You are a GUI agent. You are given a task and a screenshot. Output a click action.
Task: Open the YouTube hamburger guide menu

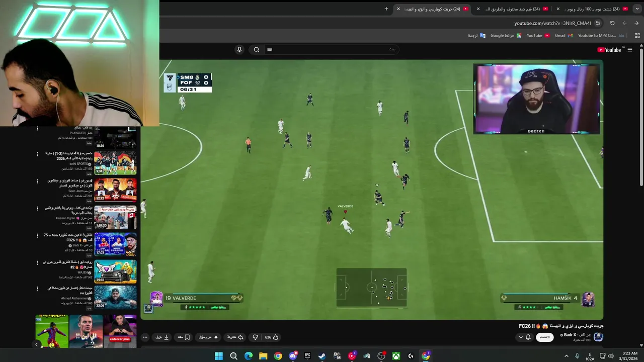[x=629, y=50]
